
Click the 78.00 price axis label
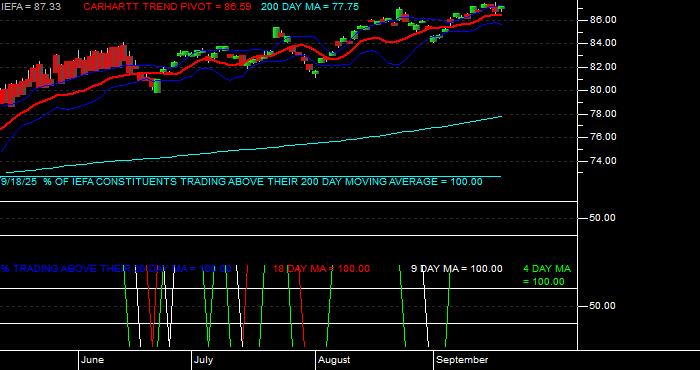coord(603,113)
